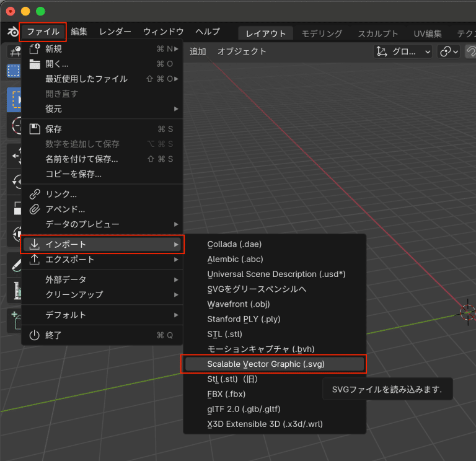The image size is (476, 461).
Task: Switch to the UV編集 workspace tab
Action: coord(428,33)
